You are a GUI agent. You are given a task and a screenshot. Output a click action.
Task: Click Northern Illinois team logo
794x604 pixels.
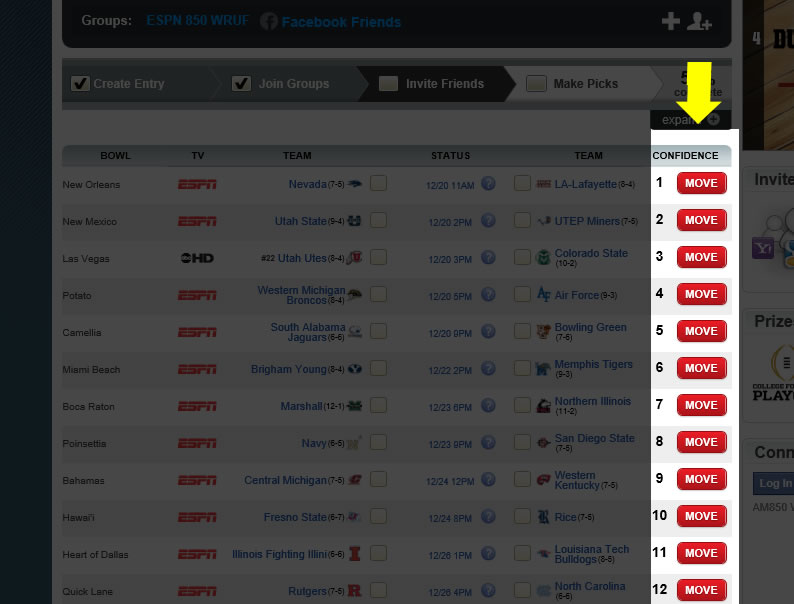point(543,406)
